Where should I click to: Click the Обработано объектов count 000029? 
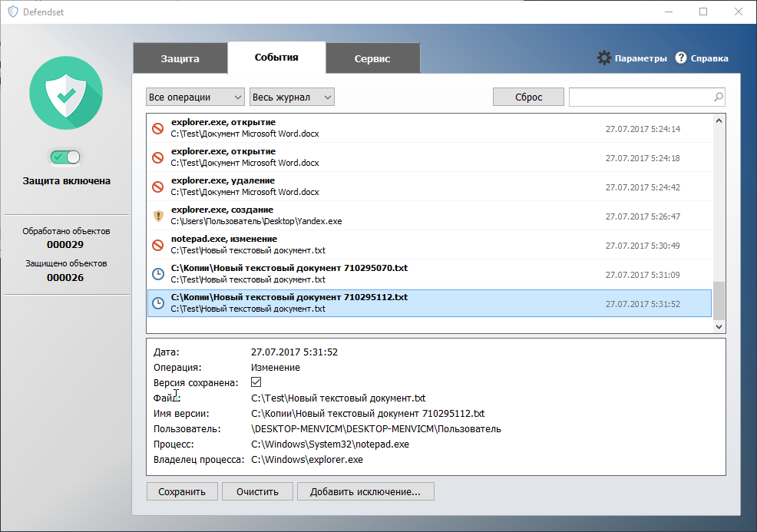pos(65,245)
